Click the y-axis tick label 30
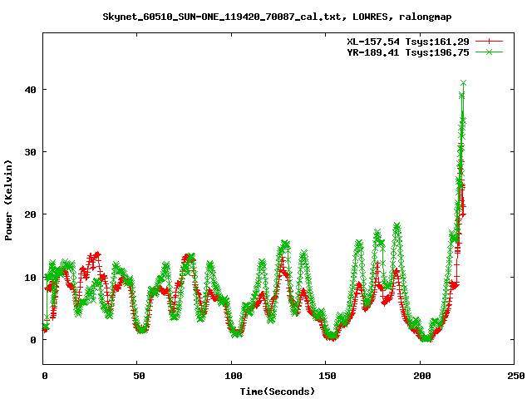 30,152
